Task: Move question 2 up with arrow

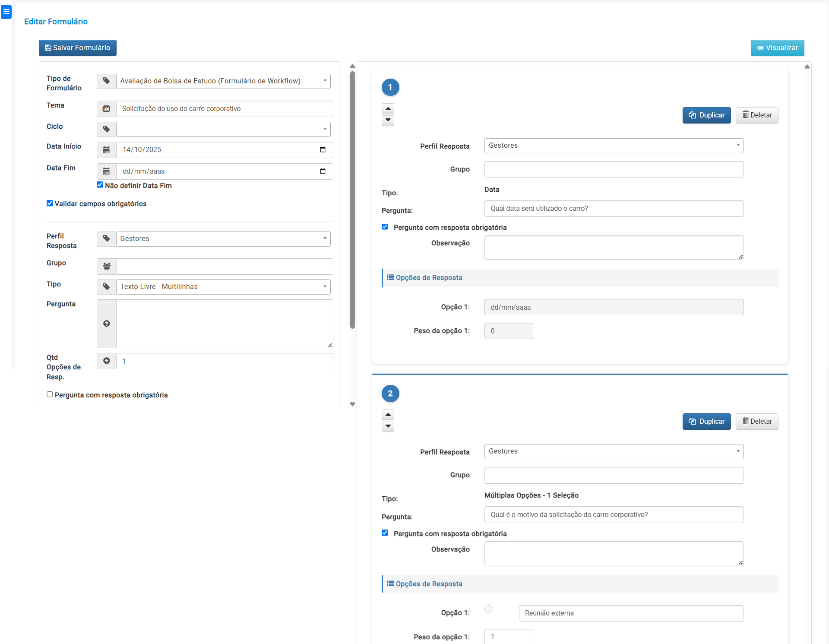Action: point(388,415)
